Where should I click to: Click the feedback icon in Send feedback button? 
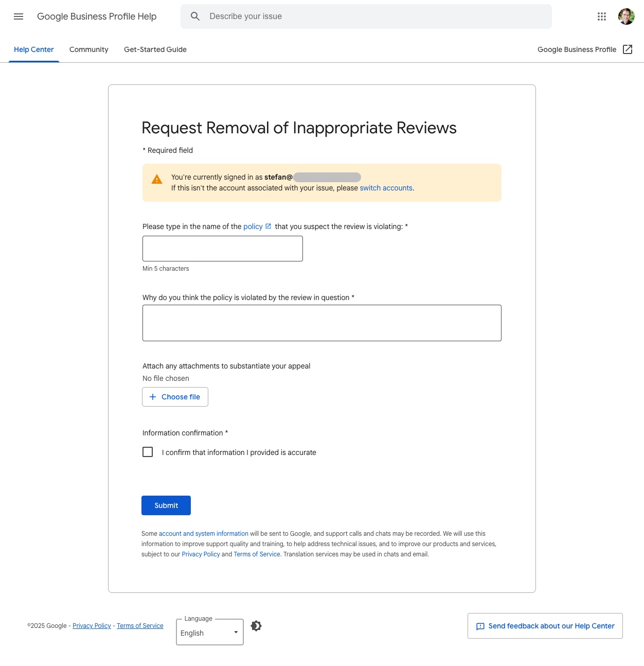(x=480, y=626)
